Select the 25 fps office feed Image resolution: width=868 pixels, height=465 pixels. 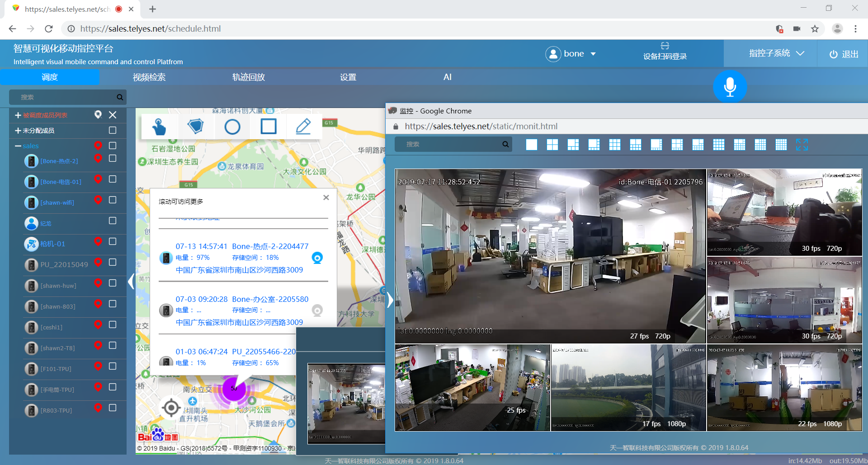pos(472,388)
